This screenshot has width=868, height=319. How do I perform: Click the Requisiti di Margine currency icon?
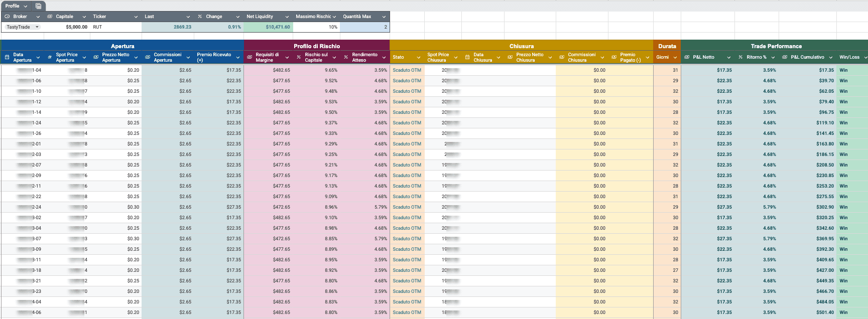click(250, 57)
